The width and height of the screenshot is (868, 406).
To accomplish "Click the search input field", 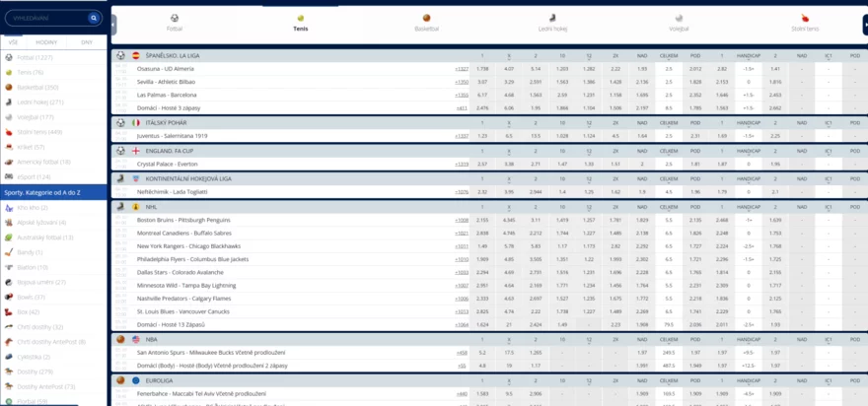I will click(x=44, y=18).
